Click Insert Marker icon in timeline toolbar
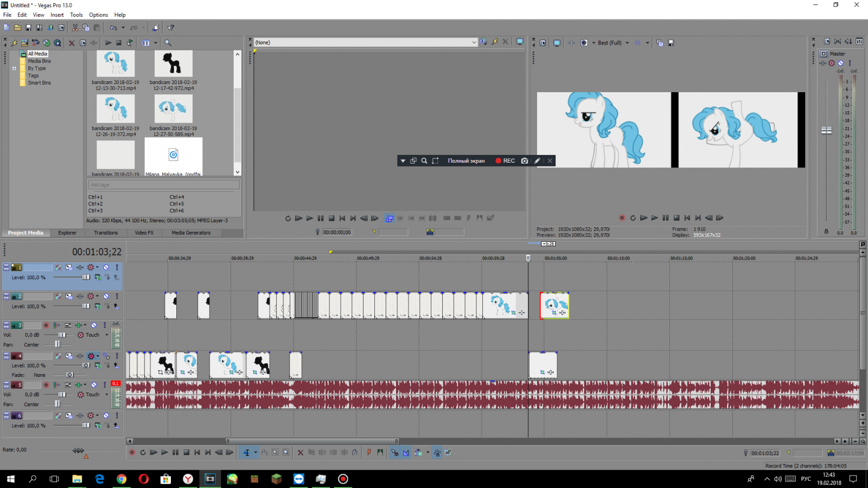868x488 pixels. (369, 452)
